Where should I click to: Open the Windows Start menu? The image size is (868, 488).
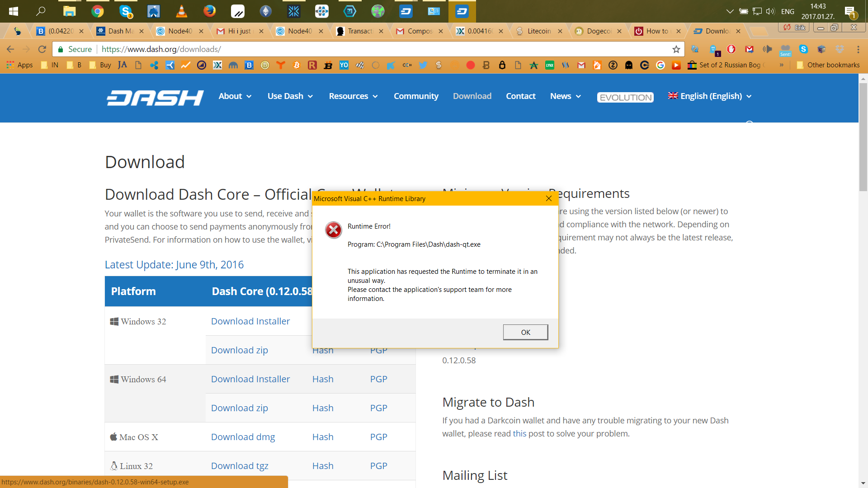(14, 11)
